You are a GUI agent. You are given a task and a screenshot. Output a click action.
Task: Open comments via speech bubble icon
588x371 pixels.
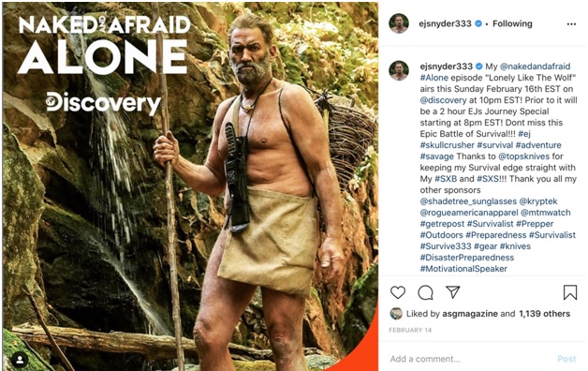[425, 292]
